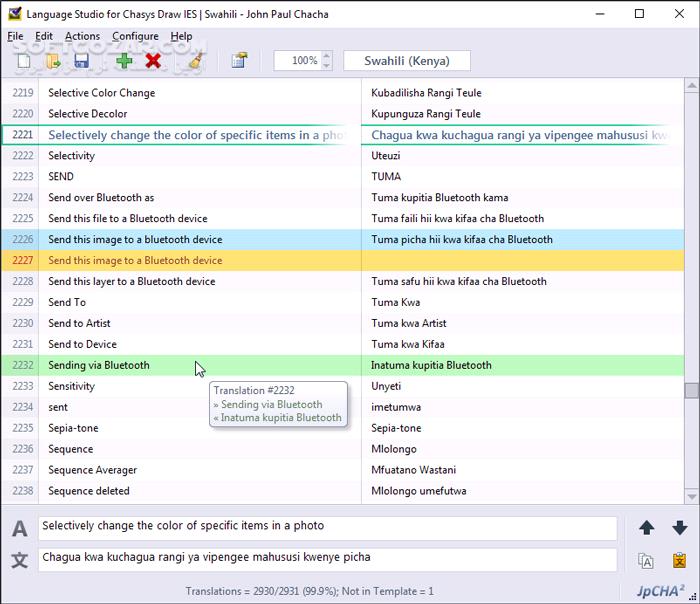
Task: Delete the entry with the red X icon
Action: (153, 61)
